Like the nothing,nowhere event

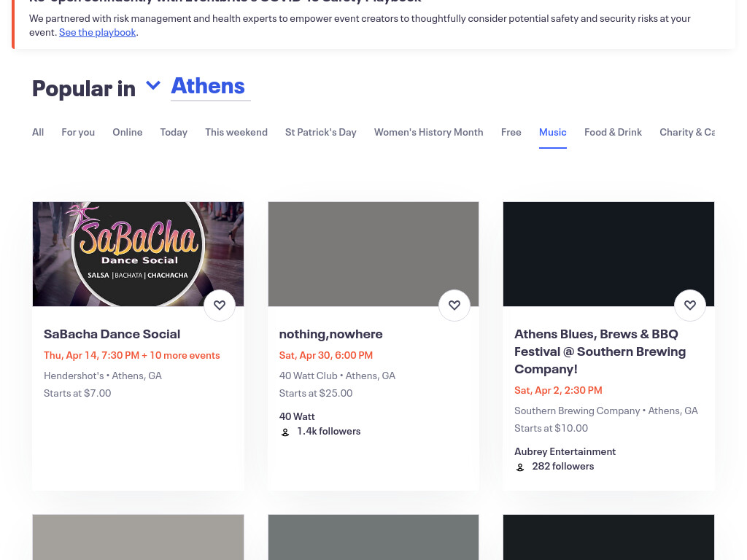coord(454,306)
